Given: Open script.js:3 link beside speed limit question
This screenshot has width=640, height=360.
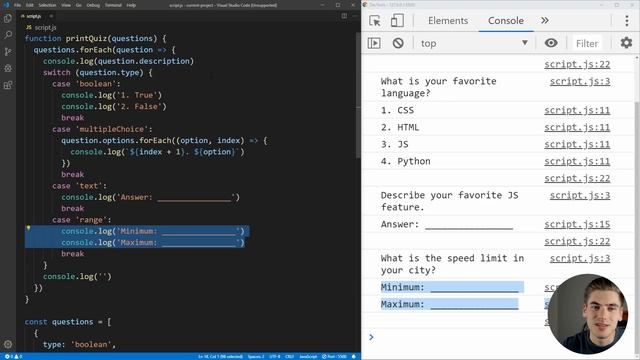Looking at the screenshot, I should coord(580,258).
